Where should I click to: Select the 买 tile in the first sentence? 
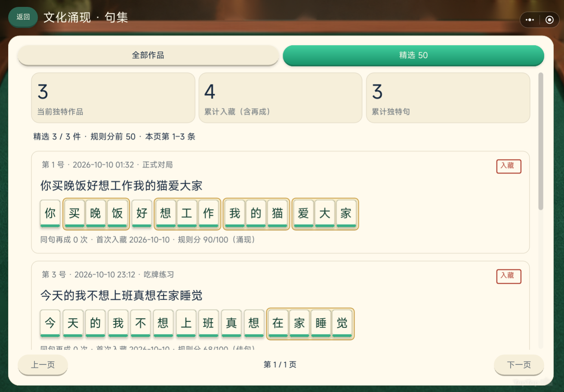click(x=74, y=213)
